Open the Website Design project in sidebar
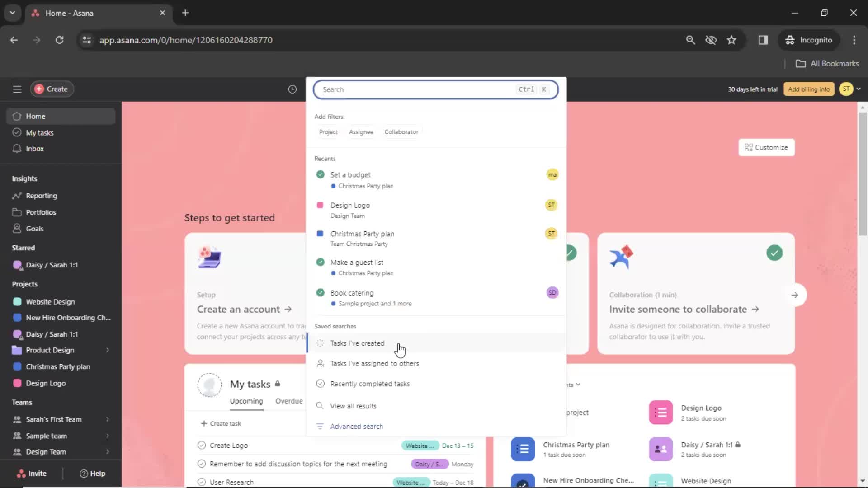 click(61, 301)
